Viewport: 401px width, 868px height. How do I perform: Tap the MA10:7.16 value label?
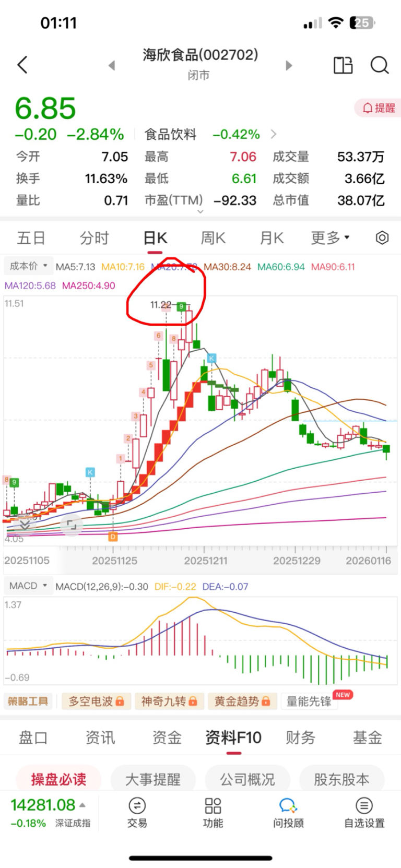point(123,267)
